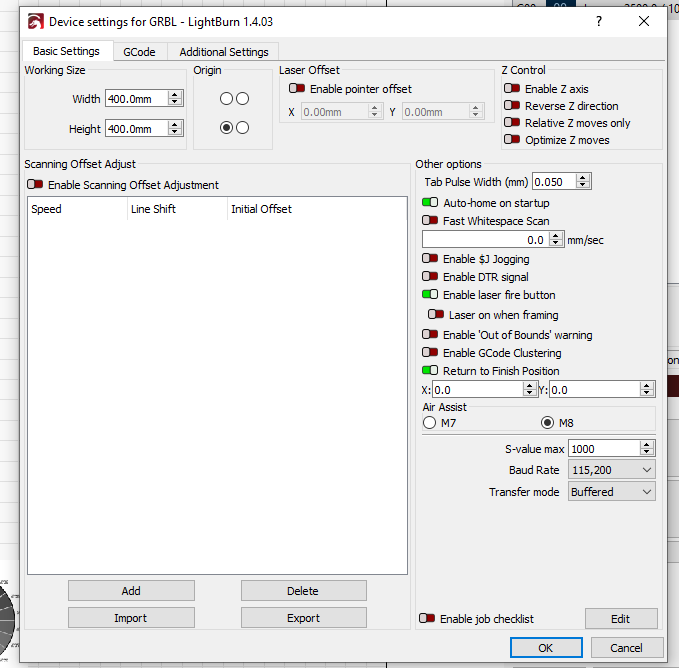
Task: Toggle Relative Z moves only
Action: click(512, 123)
